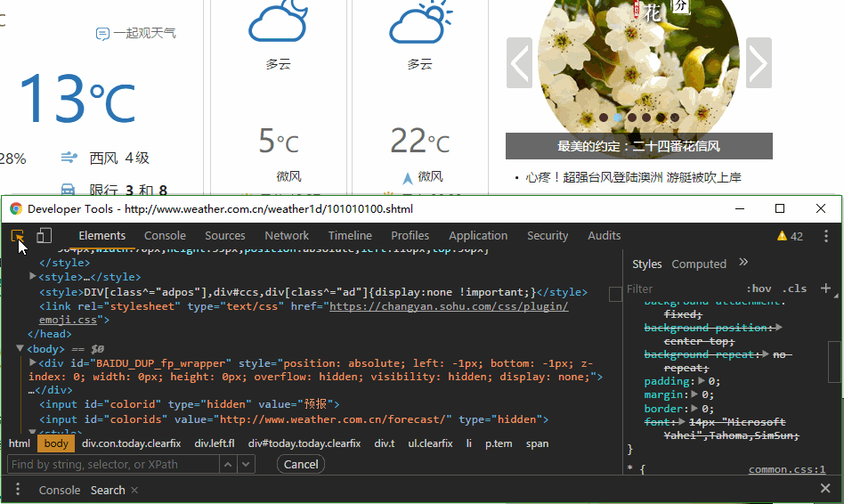844x504 pixels.
Task: Open the changyan.sohu.com emoji.css link
Action: pos(449,306)
